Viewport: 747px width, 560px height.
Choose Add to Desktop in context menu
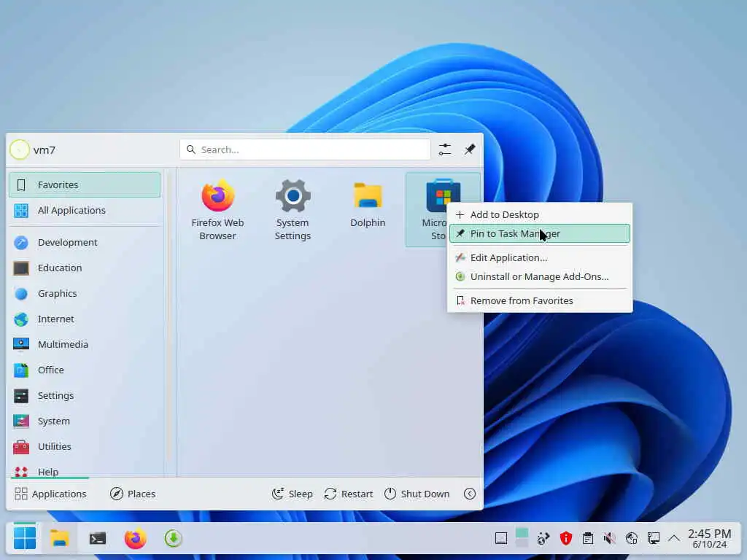click(x=540, y=215)
